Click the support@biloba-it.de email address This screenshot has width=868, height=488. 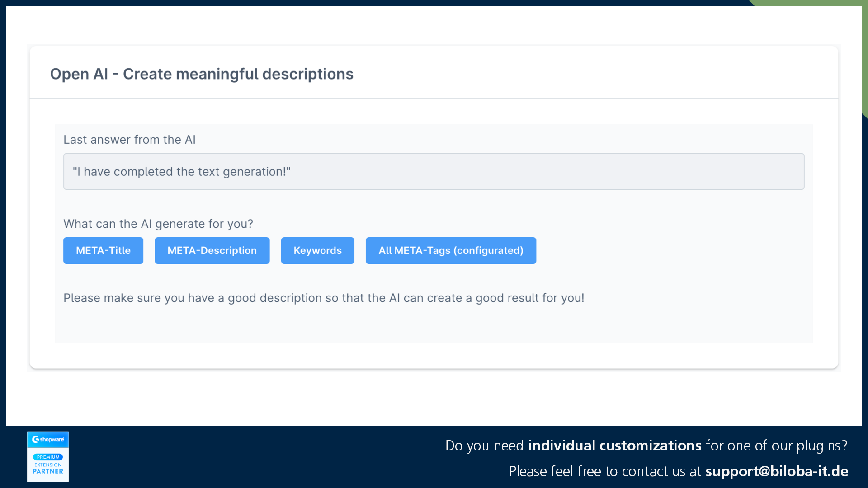click(777, 471)
